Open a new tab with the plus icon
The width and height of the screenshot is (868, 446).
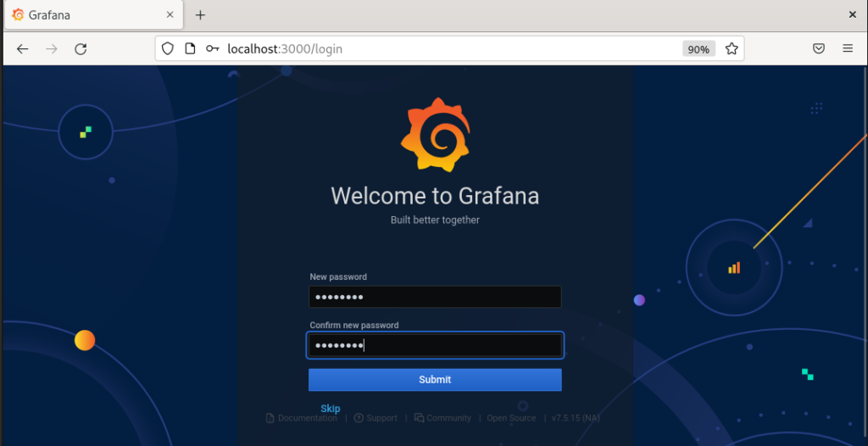(200, 15)
